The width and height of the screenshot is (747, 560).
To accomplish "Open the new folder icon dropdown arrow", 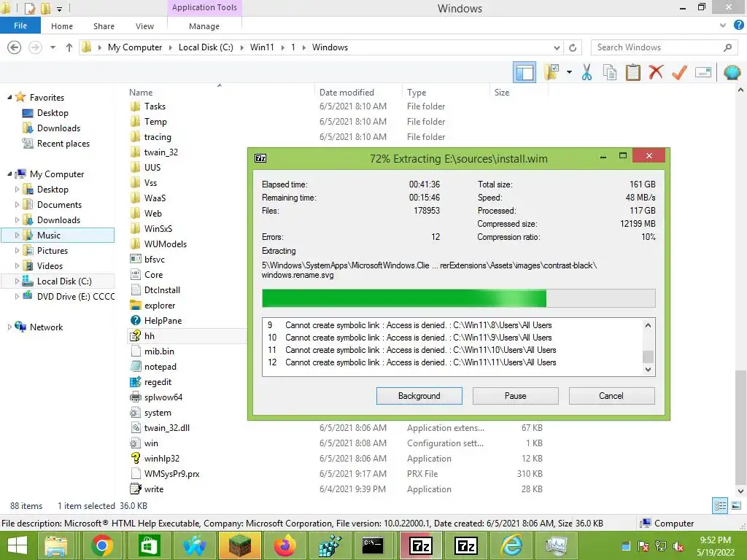I will coord(569,72).
